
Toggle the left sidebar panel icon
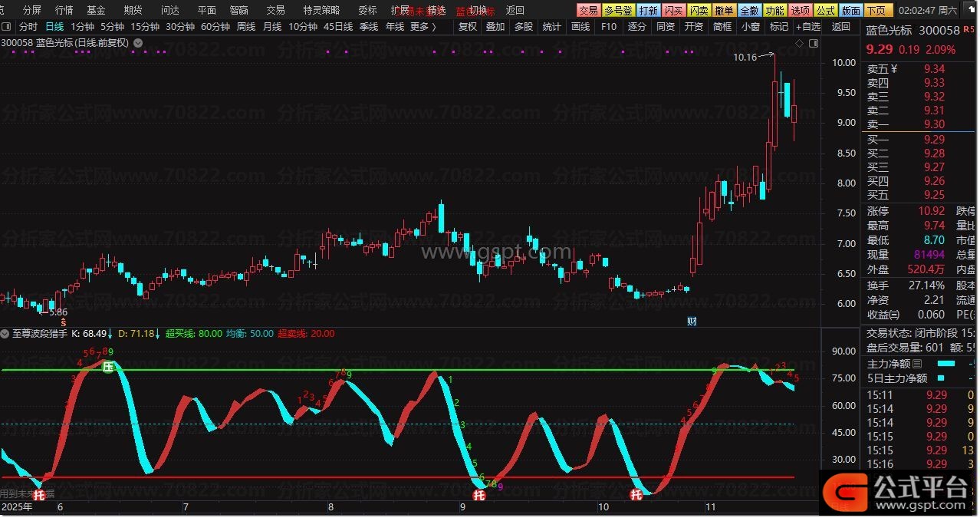6,26
